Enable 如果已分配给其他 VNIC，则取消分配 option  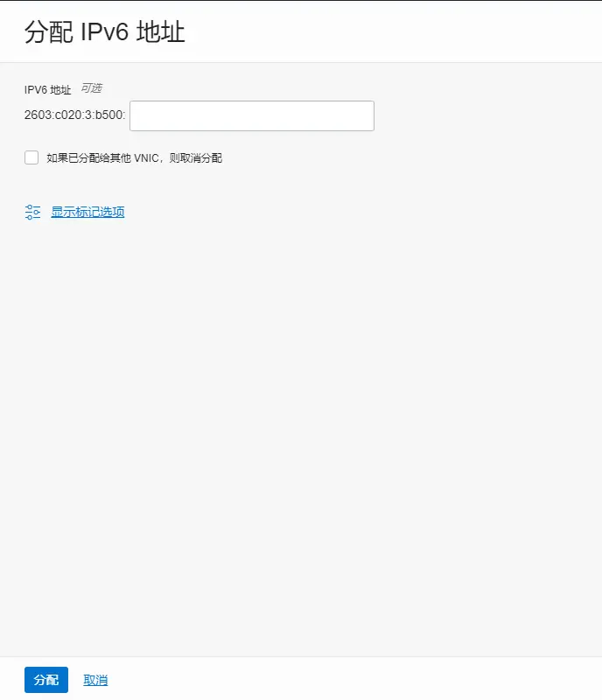31,157
